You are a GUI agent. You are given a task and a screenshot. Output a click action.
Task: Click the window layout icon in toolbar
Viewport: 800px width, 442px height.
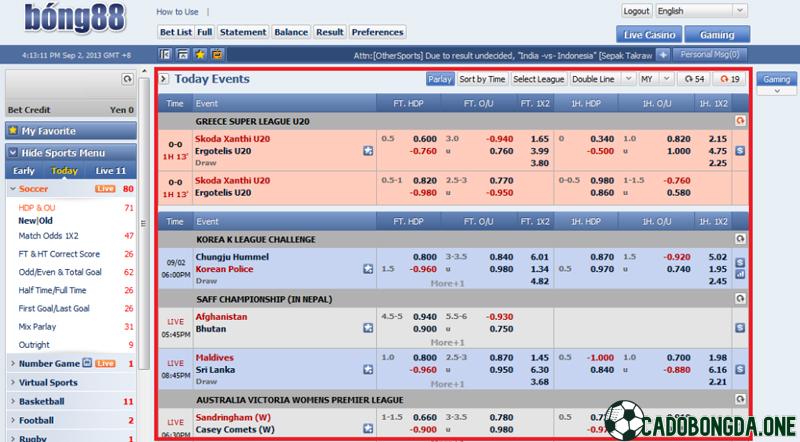(182, 55)
